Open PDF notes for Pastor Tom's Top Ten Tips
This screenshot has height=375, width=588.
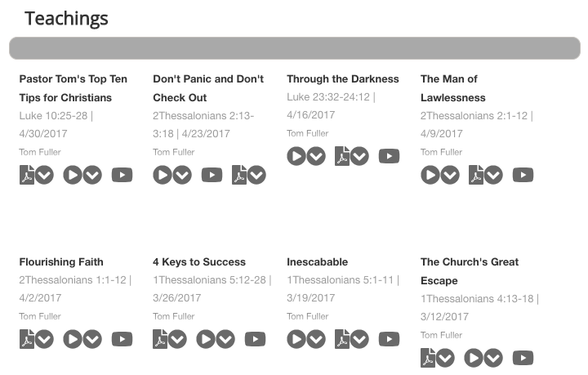pyautogui.click(x=27, y=175)
